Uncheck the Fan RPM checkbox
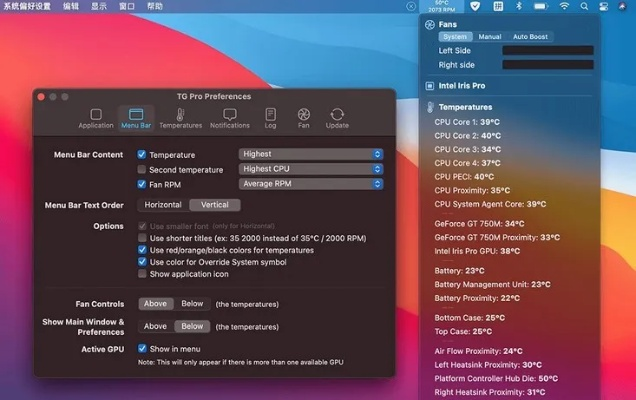 coord(141,184)
